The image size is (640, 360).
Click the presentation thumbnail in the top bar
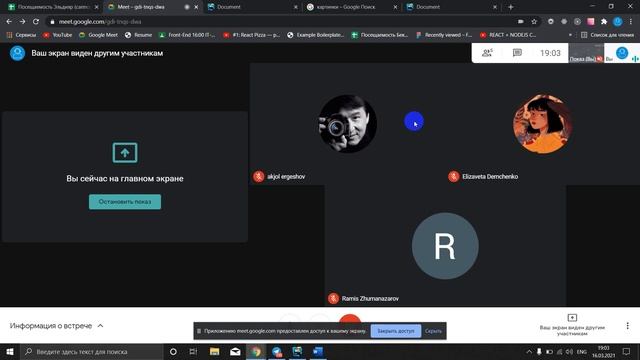(586, 53)
